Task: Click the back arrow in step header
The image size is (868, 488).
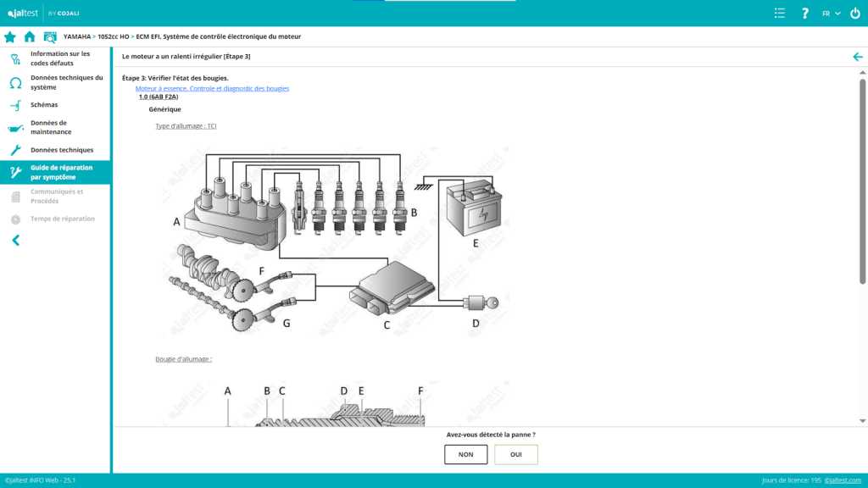Action: pos(857,57)
